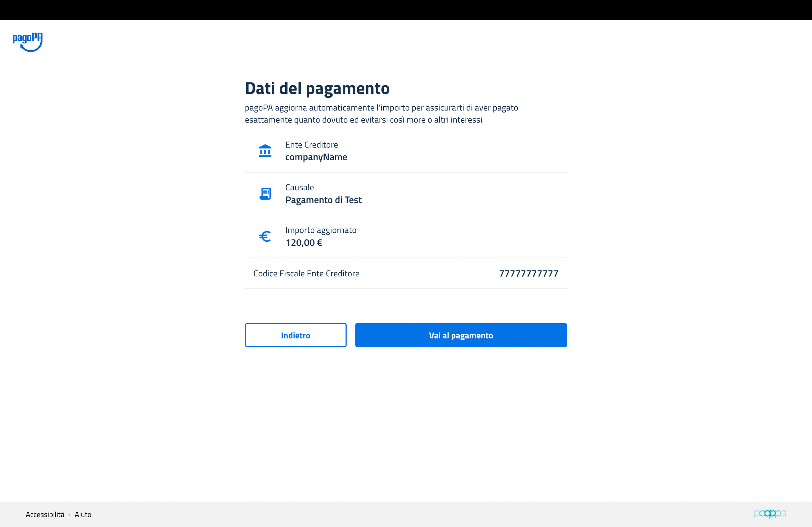Open the Aiuto footer link
The width and height of the screenshot is (812, 527).
83,514
